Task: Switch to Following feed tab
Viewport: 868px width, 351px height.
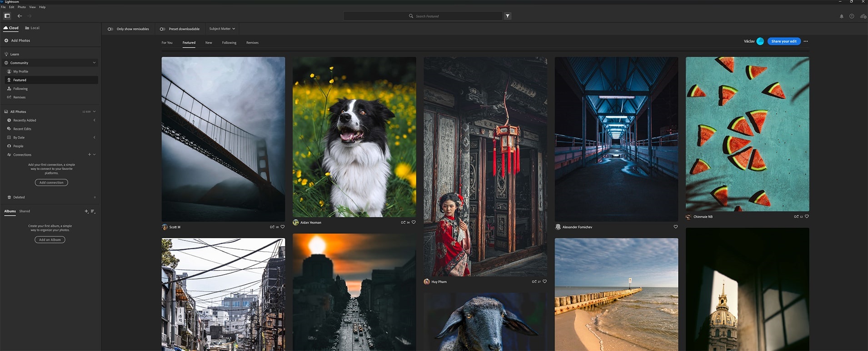Action: tap(229, 43)
